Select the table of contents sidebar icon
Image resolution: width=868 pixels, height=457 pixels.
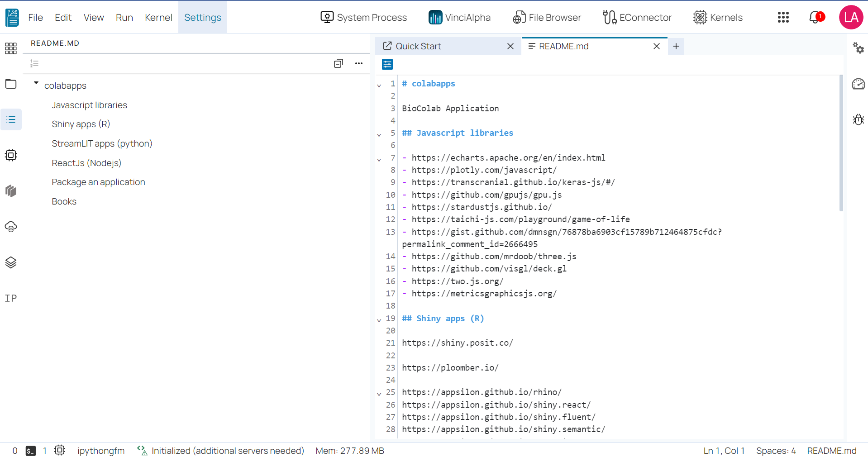11,119
